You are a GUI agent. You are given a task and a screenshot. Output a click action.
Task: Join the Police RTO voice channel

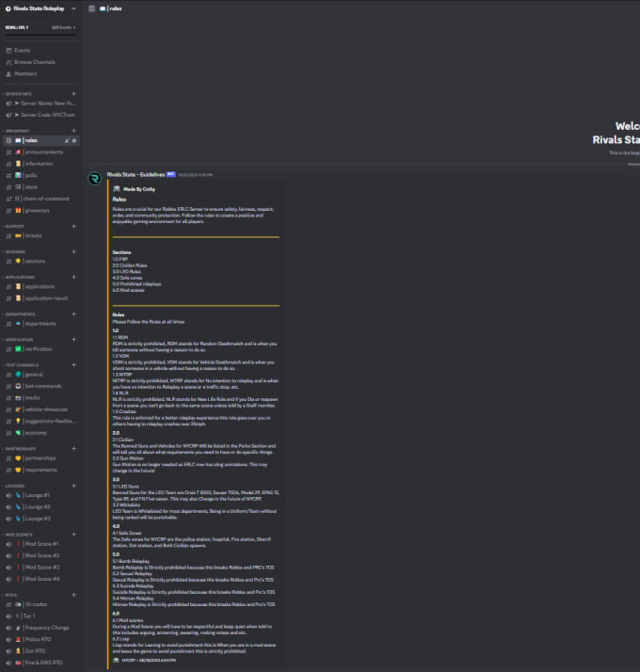pos(40,639)
